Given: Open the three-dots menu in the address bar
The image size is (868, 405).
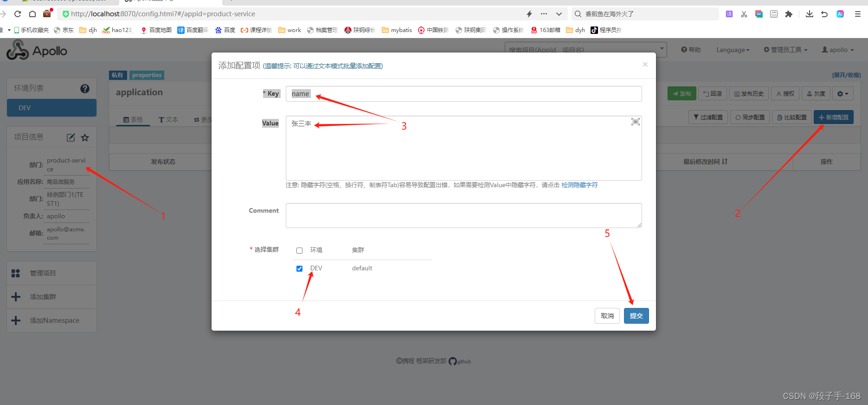Looking at the screenshot, I should [x=544, y=14].
